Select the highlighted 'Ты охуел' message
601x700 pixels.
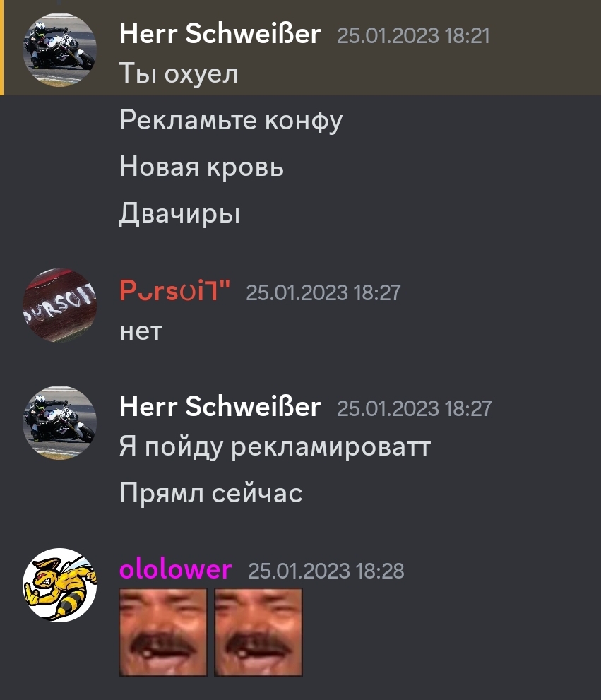(x=179, y=73)
